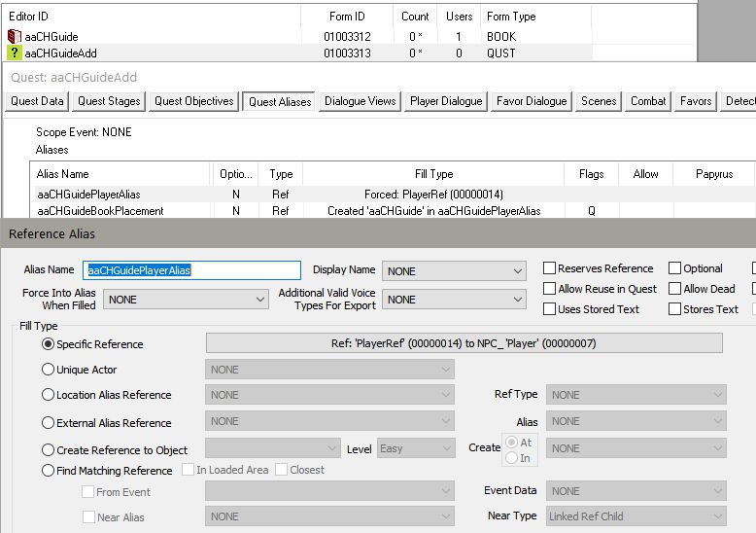Screen dimensions: 756x533
Task: Open the Quest Objectives tab
Action: [x=193, y=101]
